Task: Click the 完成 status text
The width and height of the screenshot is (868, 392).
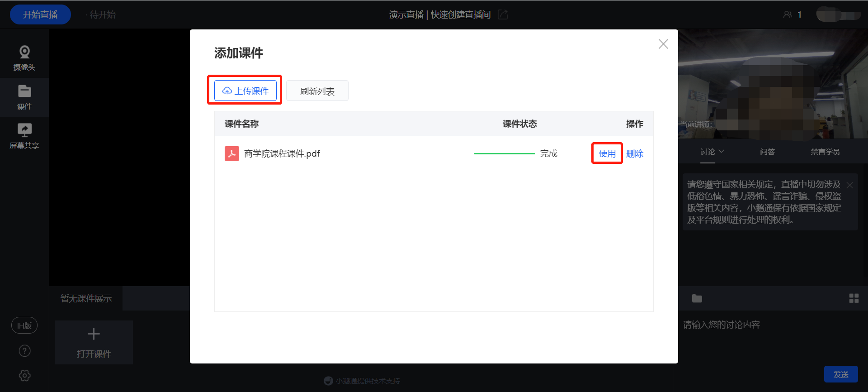Action: [549, 153]
